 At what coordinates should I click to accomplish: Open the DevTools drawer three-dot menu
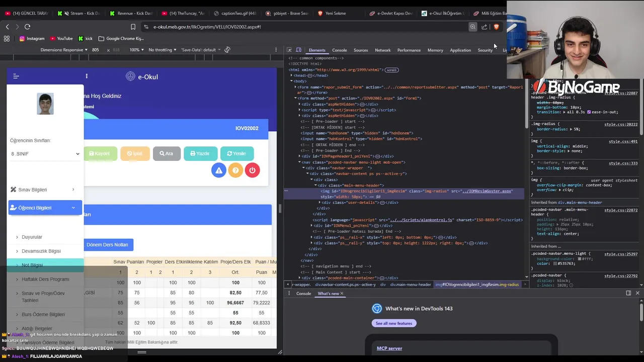pyautogui.click(x=289, y=293)
